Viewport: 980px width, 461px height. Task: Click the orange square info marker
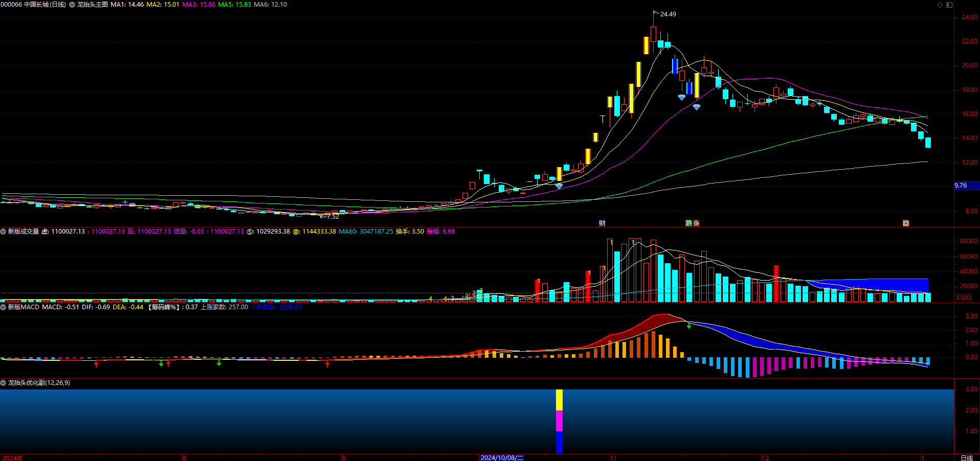click(x=906, y=223)
